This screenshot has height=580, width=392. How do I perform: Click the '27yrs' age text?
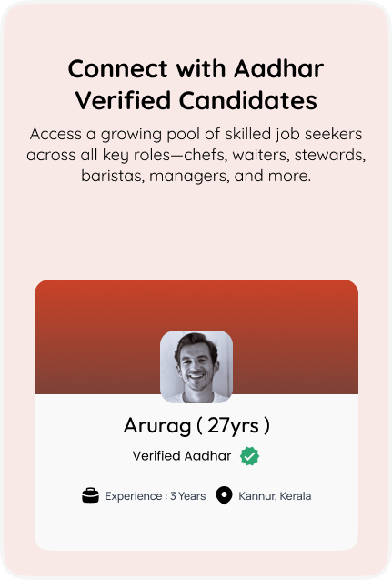pyautogui.click(x=233, y=426)
